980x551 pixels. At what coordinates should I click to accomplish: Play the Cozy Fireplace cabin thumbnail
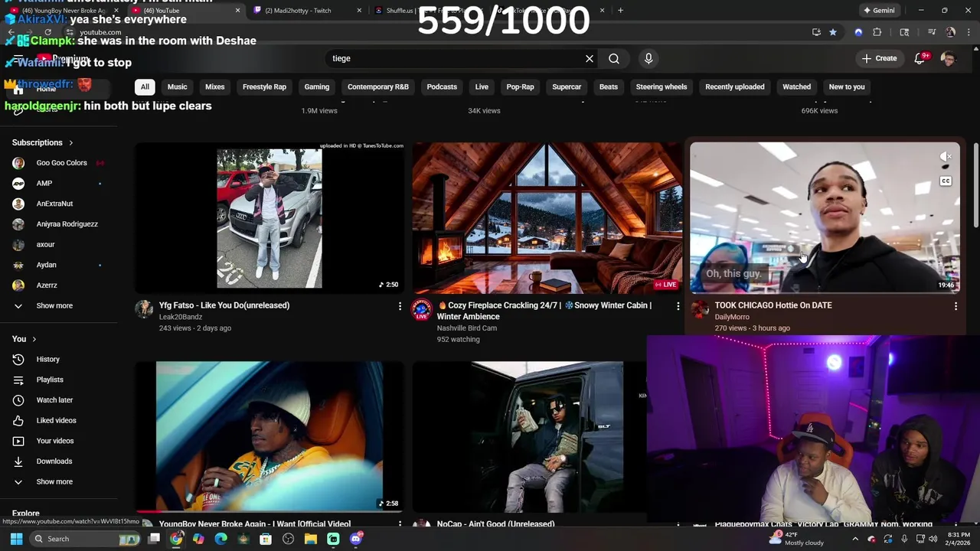pyautogui.click(x=546, y=217)
